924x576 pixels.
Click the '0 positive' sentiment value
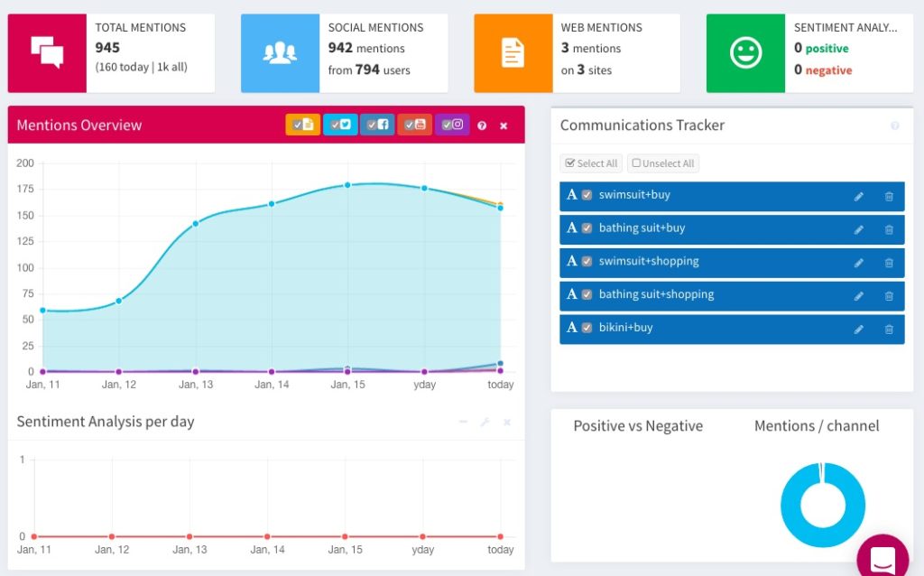point(821,48)
